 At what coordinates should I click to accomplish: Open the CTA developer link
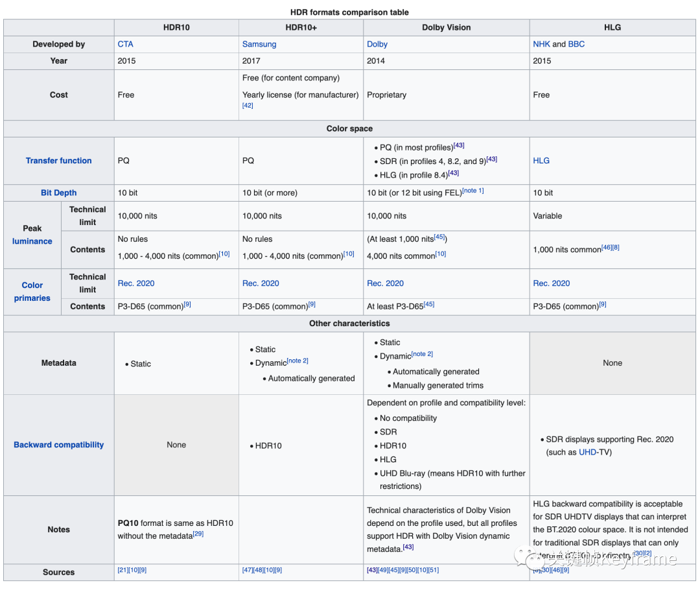tap(125, 44)
